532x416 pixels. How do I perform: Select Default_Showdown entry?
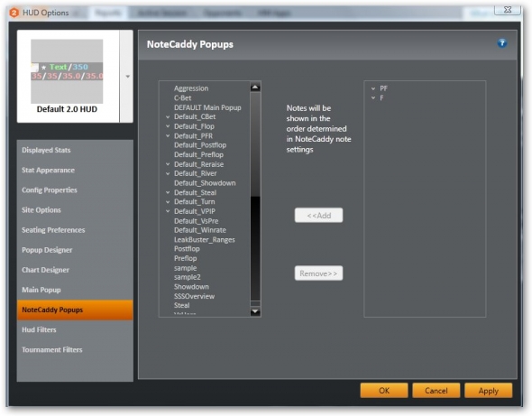(x=205, y=183)
